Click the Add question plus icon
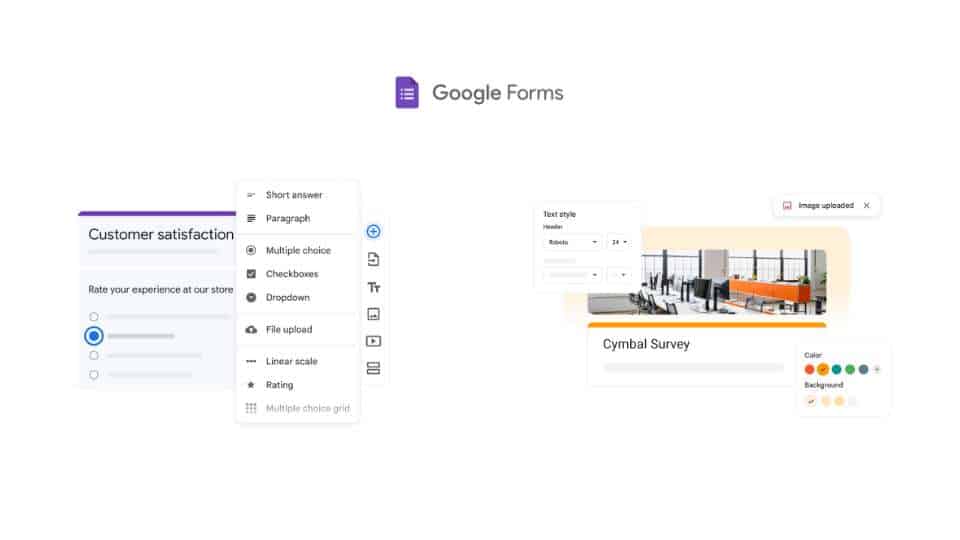960x540 pixels. tap(373, 231)
